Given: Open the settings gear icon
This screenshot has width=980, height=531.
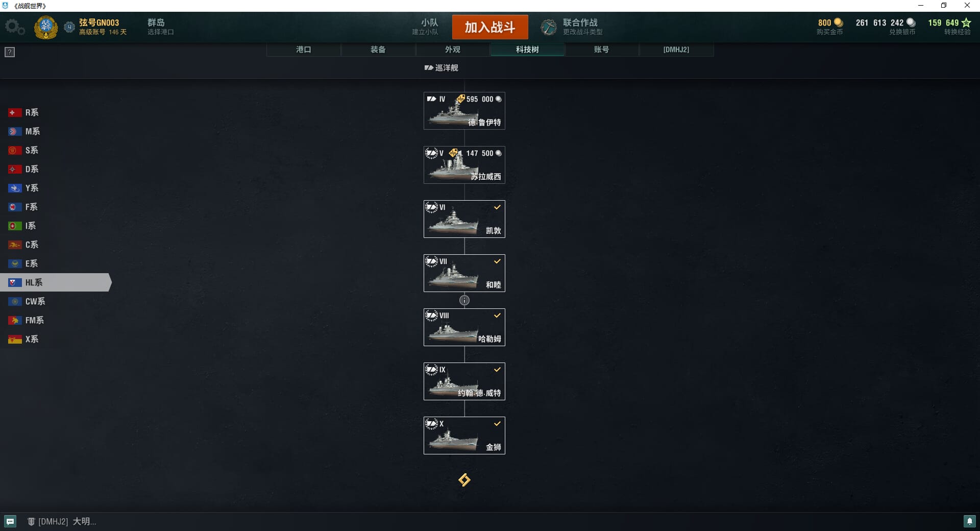Looking at the screenshot, I should tap(14, 27).
